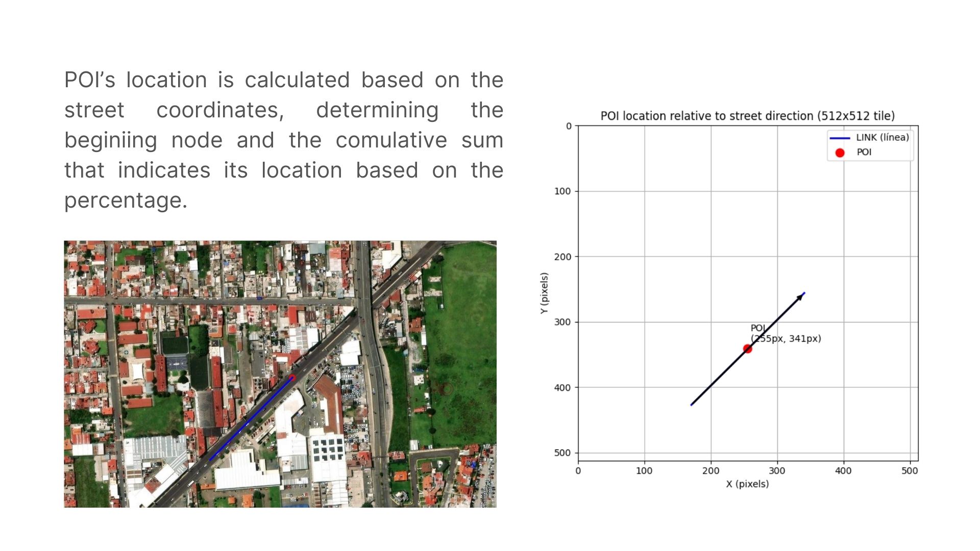Click the black arrowhead on the chart line
980x551 pixels.
click(800, 297)
